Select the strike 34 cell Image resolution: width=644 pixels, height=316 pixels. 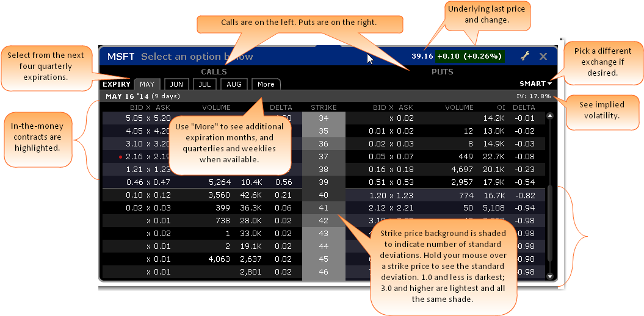[x=324, y=118]
